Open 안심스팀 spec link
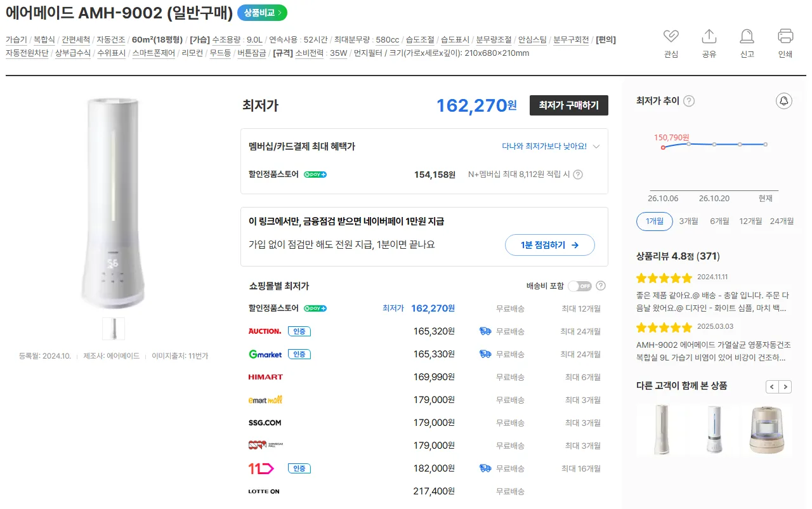Viewport: 812px width, 509px height. point(532,40)
